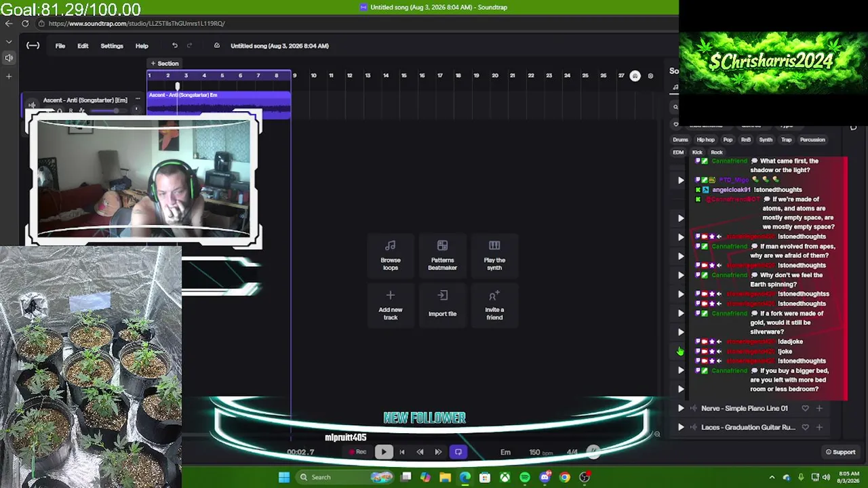The width and height of the screenshot is (868, 488).
Task: Click the Soundtrap address bar URL
Action: click(136, 24)
